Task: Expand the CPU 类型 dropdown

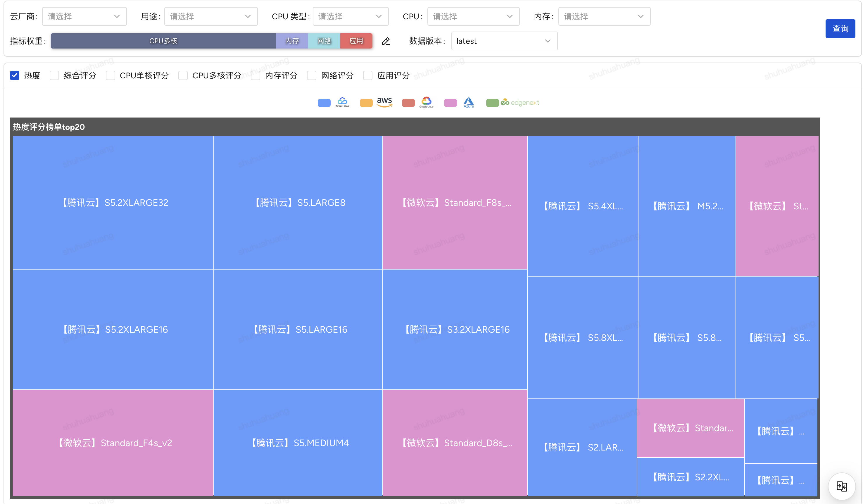Action: click(x=350, y=16)
